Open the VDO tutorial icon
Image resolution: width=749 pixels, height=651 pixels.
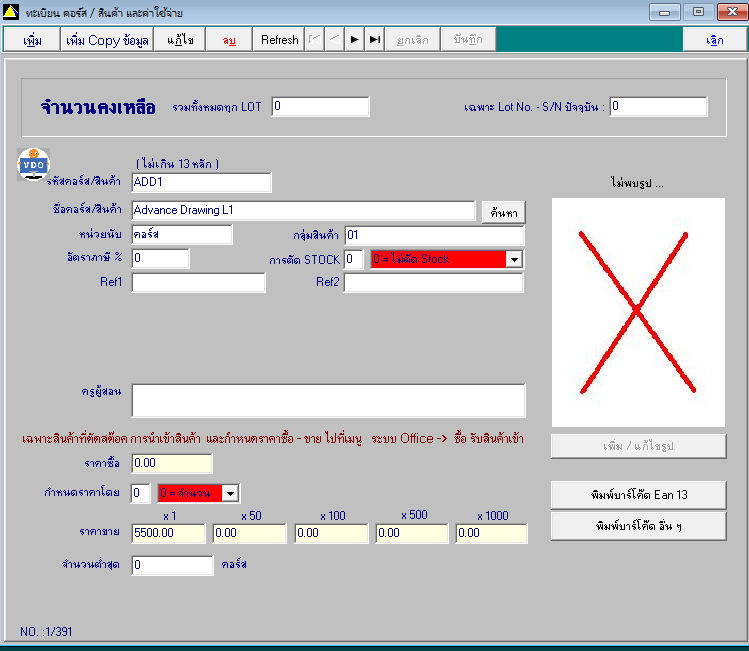point(33,164)
